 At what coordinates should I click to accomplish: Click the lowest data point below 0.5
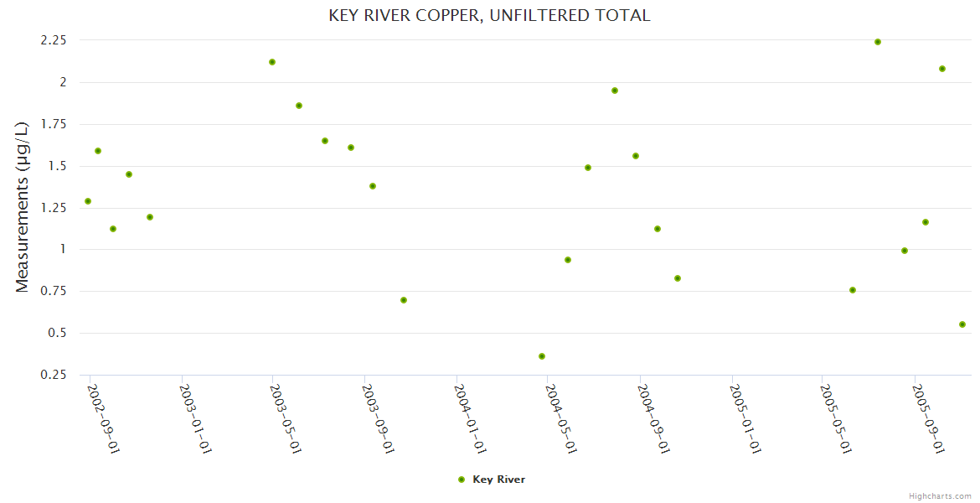542,356
